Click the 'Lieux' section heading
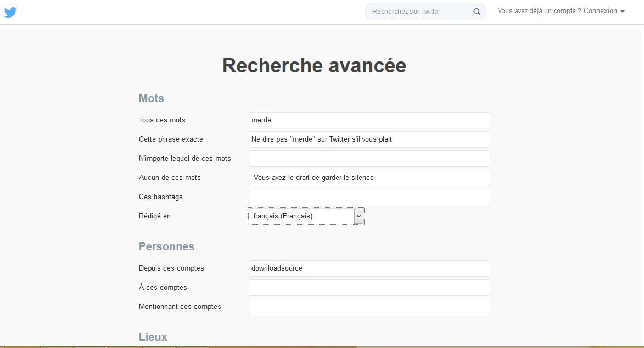644x348 pixels. point(153,337)
